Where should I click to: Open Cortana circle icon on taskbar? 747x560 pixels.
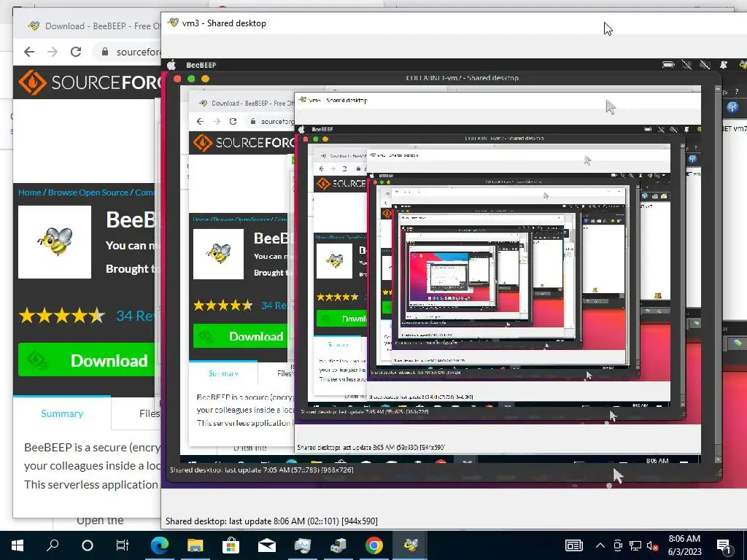[x=88, y=545]
